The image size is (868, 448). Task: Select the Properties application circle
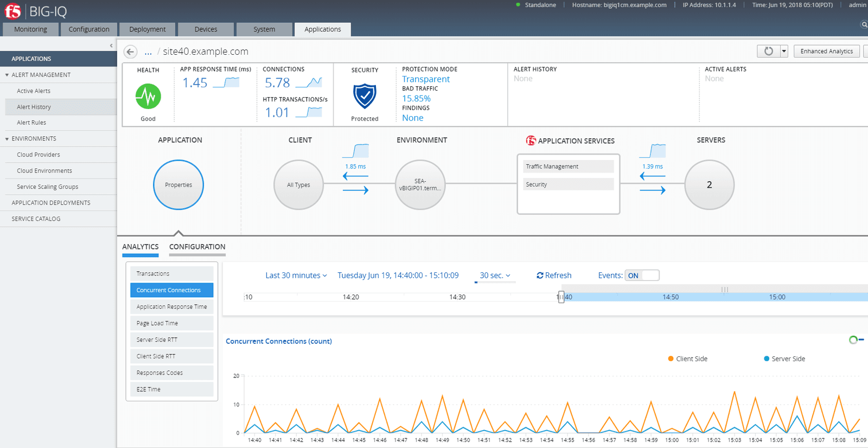(178, 185)
